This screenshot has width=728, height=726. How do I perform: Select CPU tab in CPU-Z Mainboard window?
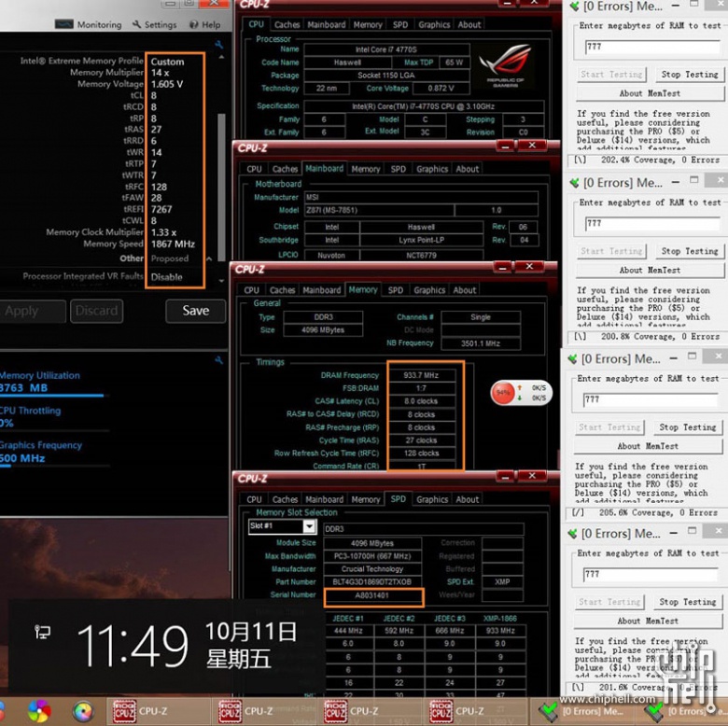tap(254, 169)
